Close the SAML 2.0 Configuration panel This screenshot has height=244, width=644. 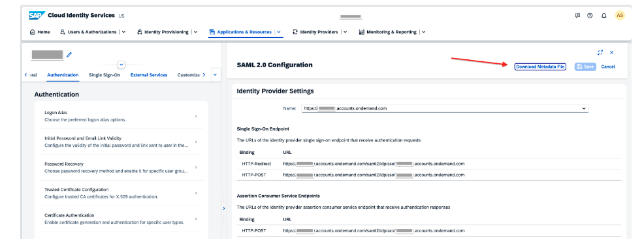pos(611,52)
